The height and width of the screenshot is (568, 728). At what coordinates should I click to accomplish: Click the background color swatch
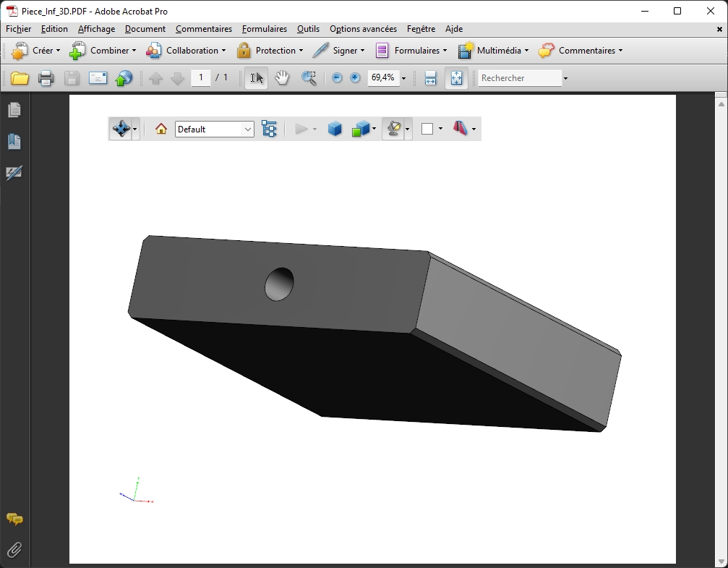tap(427, 129)
